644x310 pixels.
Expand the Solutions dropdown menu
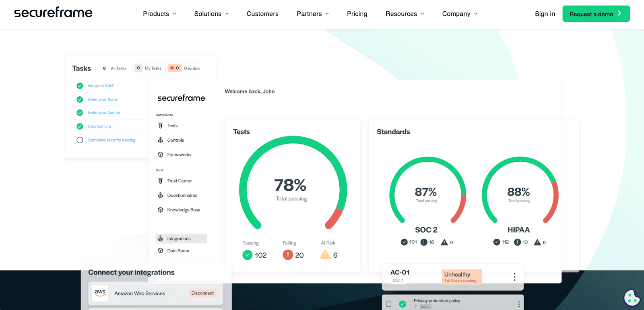tap(211, 14)
